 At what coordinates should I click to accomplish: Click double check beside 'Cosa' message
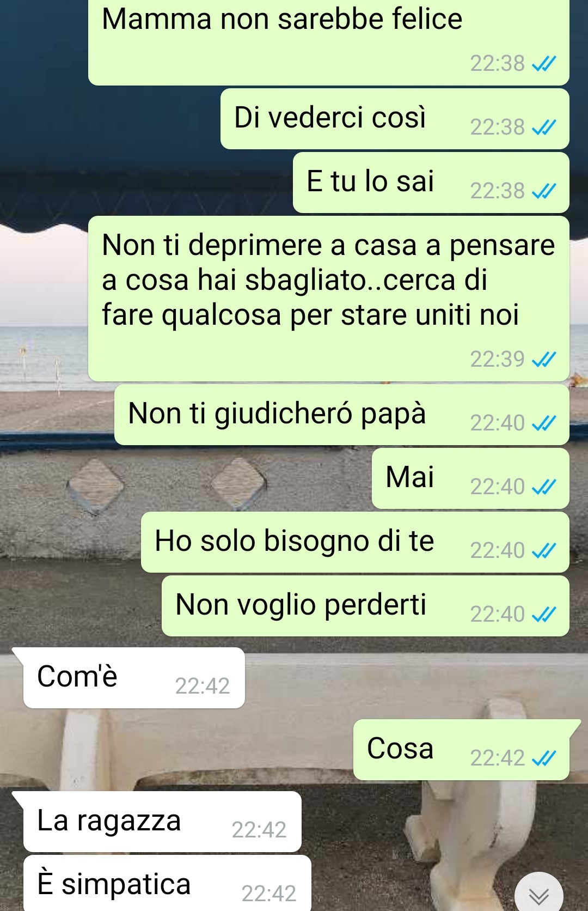(x=544, y=759)
